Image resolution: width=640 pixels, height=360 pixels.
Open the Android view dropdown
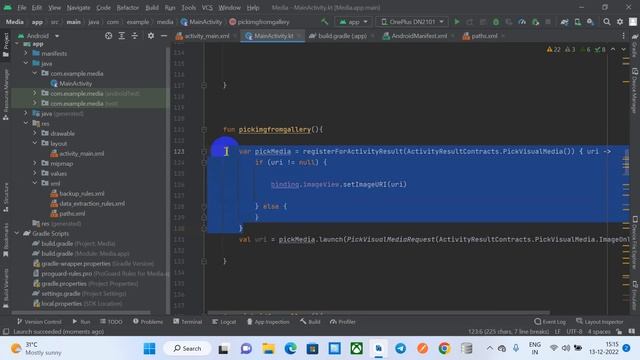[x=39, y=36]
